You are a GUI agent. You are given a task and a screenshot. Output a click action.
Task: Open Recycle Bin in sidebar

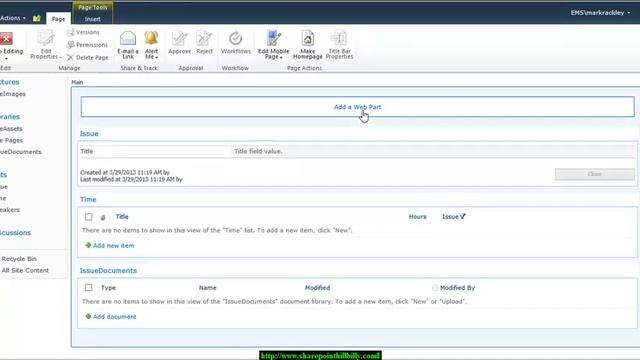click(19, 258)
